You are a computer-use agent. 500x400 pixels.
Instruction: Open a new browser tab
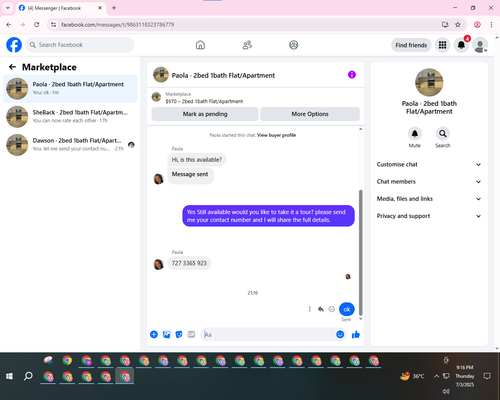pyautogui.click(x=114, y=8)
